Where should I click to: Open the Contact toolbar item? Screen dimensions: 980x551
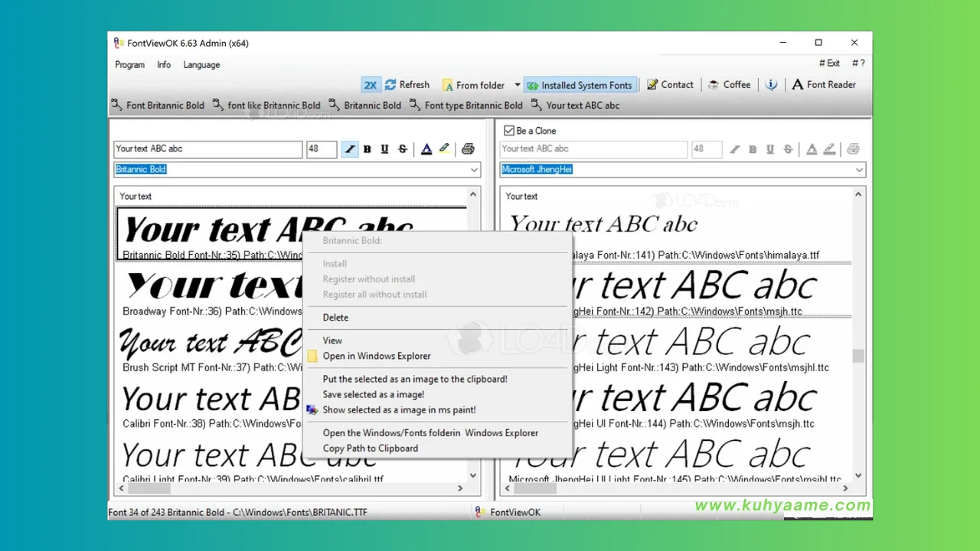point(670,85)
